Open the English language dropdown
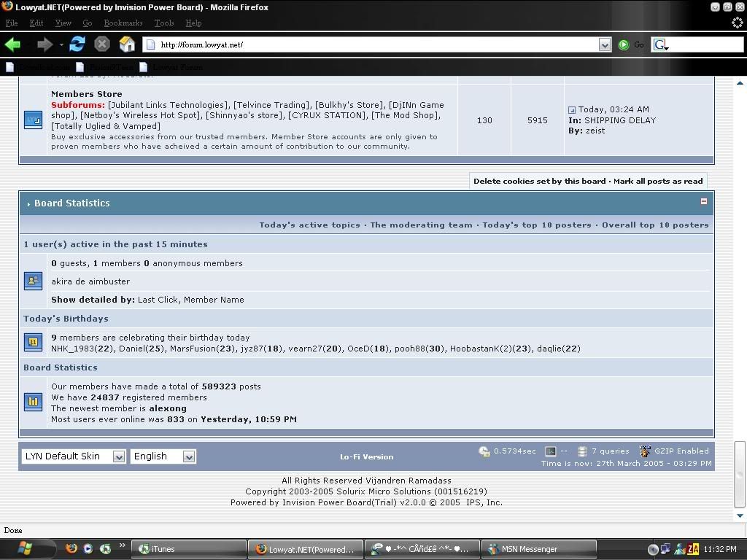The image size is (747, 560). 163,456
